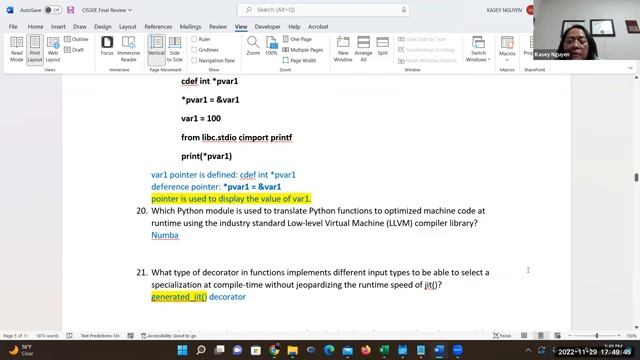Open the Developer tab
Image resolution: width=640 pixels, height=360 pixels.
click(x=268, y=27)
